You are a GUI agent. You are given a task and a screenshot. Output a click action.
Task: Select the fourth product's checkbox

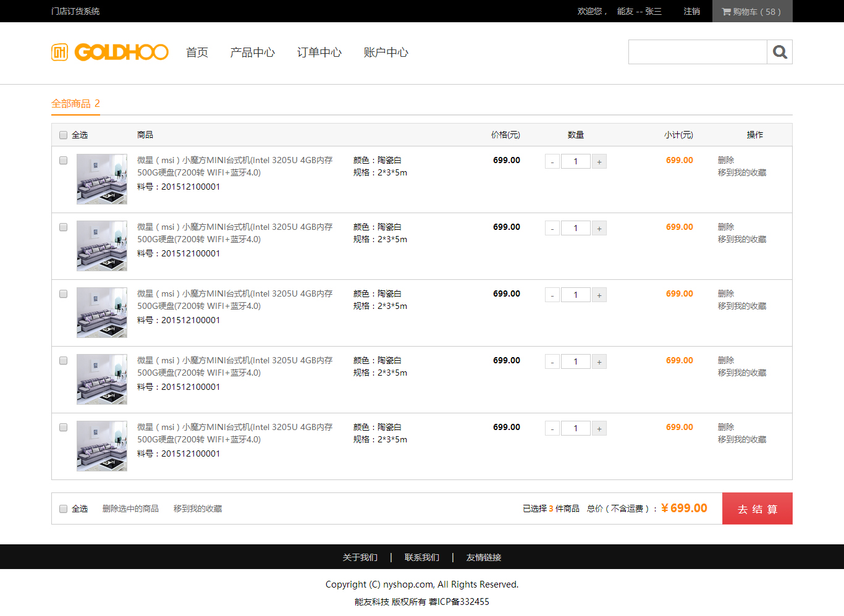[63, 361]
